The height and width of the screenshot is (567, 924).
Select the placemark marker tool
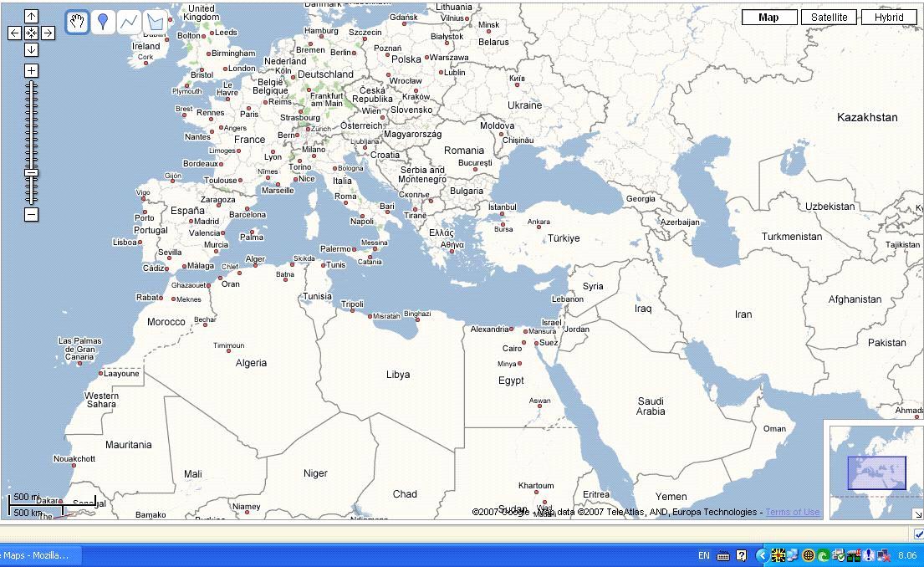pos(103,23)
